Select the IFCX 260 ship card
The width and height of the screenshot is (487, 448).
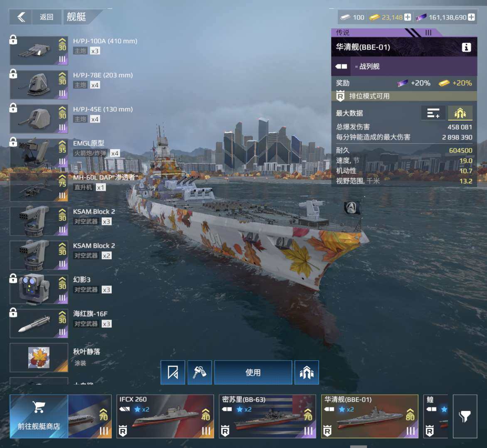(x=165, y=416)
